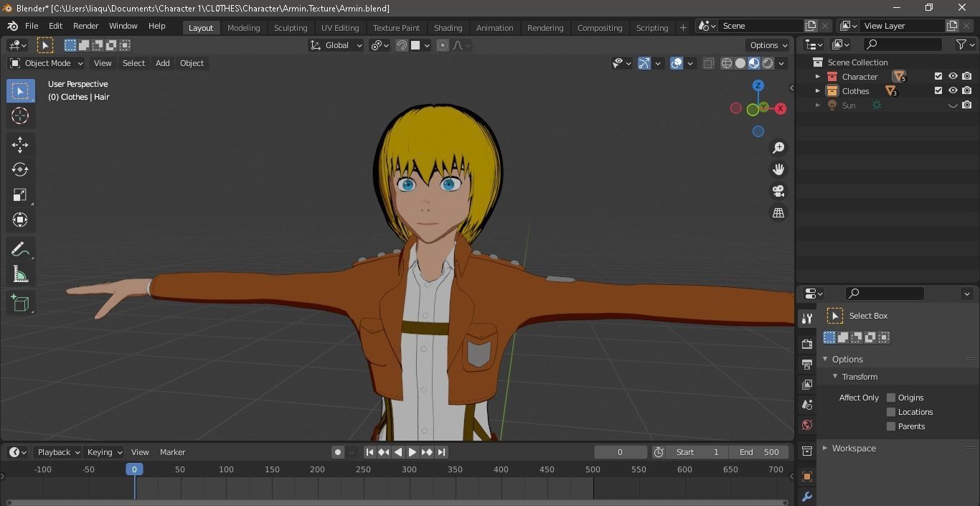Open the Render menu in the top bar
The height and width of the screenshot is (506, 980).
[x=85, y=26]
